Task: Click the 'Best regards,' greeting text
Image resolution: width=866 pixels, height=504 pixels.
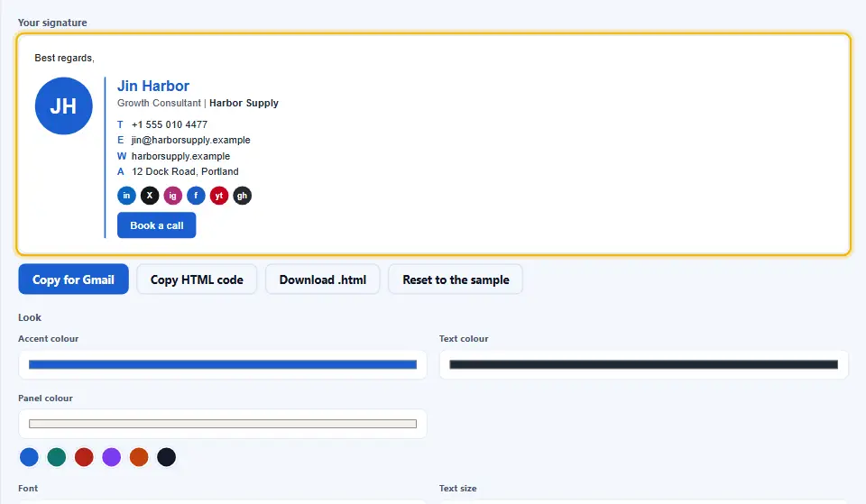Action: tap(64, 58)
